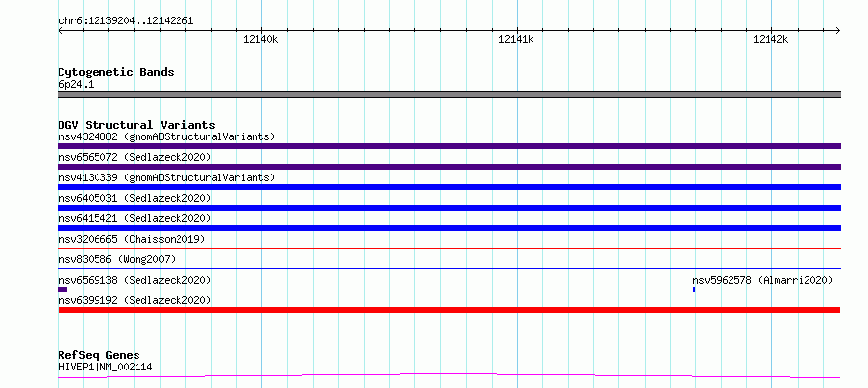Select the gray 6p24.1 cytogenetic band bar
The width and height of the screenshot is (868, 388).
coord(449,95)
